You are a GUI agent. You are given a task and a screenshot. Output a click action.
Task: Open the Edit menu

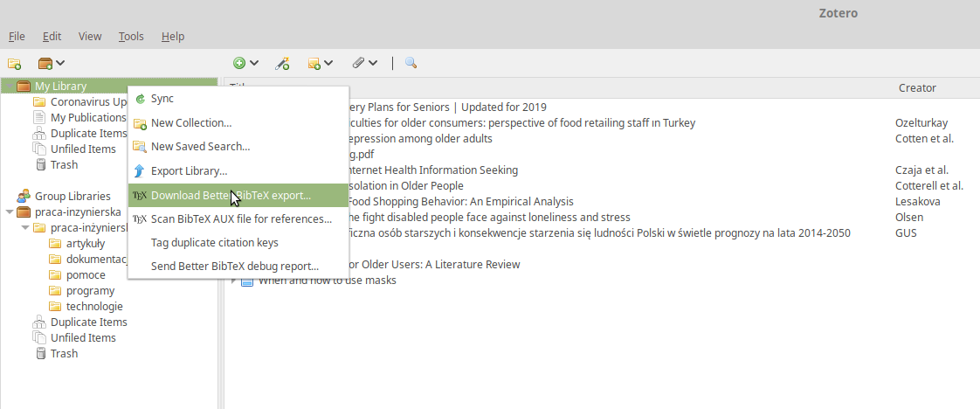(52, 37)
